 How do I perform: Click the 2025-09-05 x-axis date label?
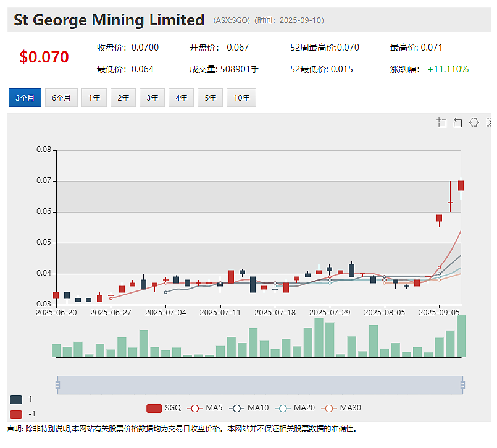click(x=439, y=313)
